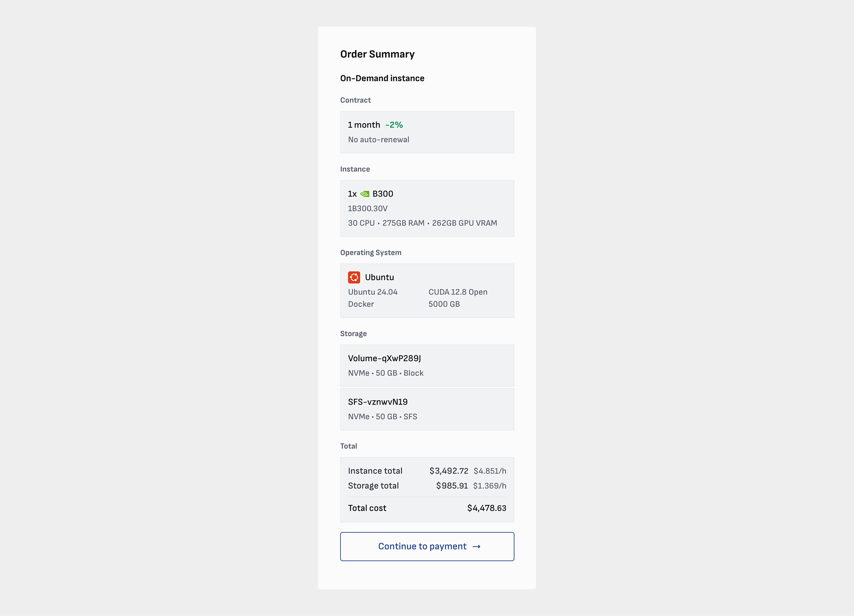
Task: Select the 1 month contract card
Action: pyautogui.click(x=427, y=132)
